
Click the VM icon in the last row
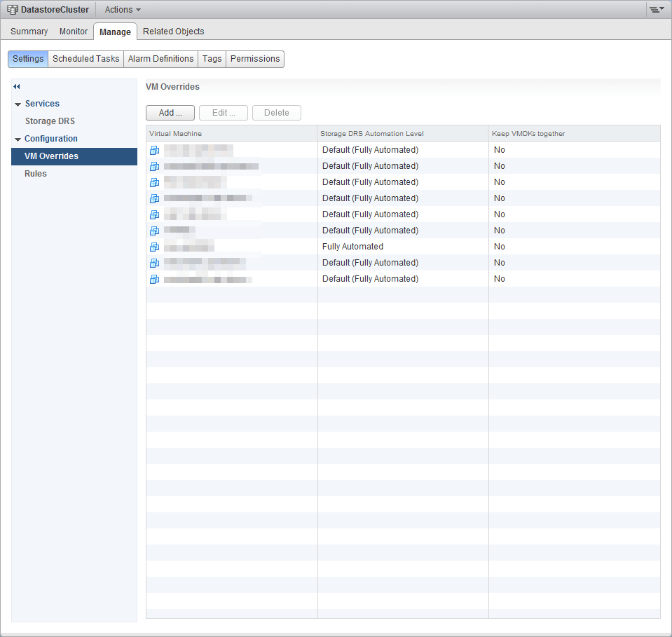coord(154,279)
